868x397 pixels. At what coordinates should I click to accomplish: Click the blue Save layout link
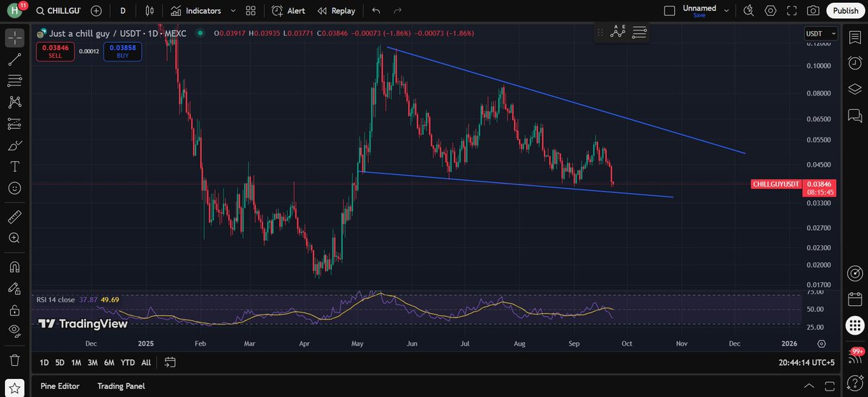[699, 15]
